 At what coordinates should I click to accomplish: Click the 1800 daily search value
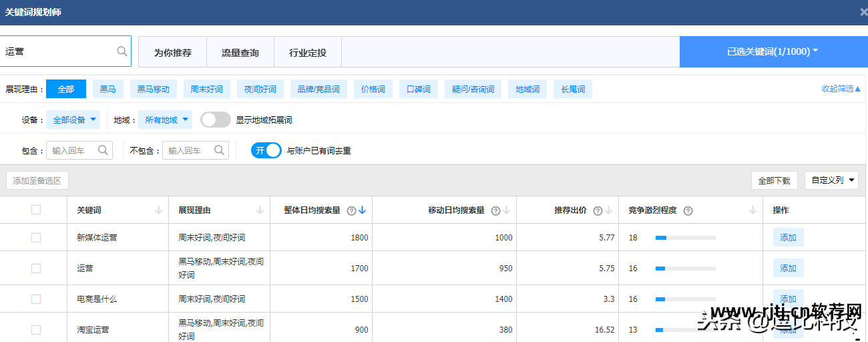(359, 237)
